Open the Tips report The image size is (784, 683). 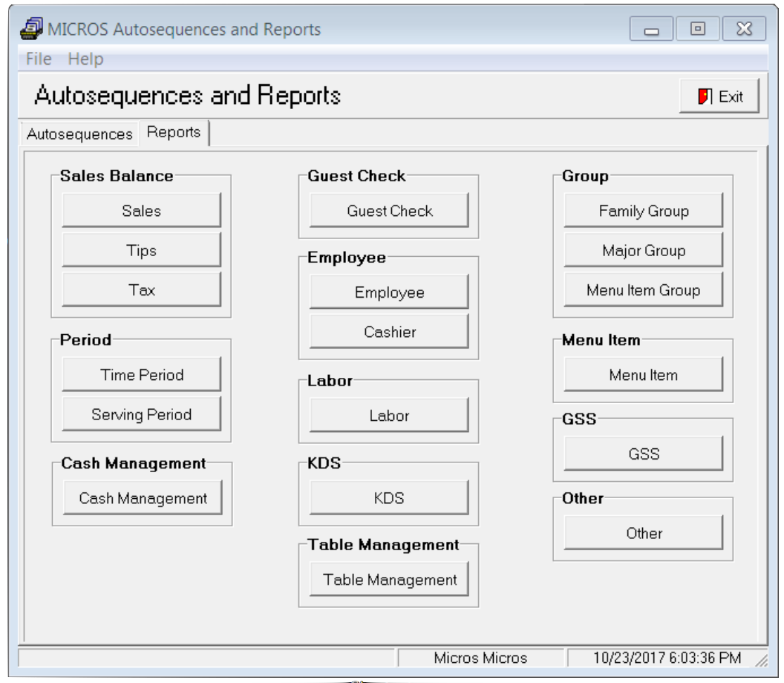(142, 250)
